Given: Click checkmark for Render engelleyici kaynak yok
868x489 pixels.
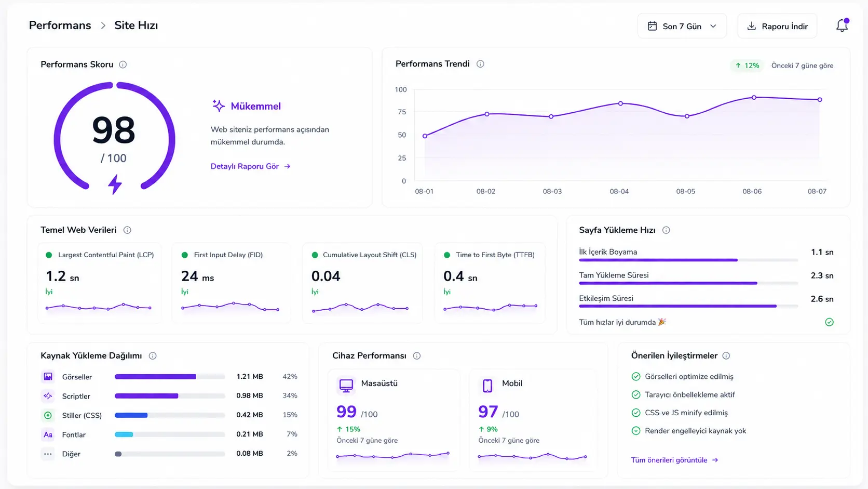Looking at the screenshot, I should point(636,430).
